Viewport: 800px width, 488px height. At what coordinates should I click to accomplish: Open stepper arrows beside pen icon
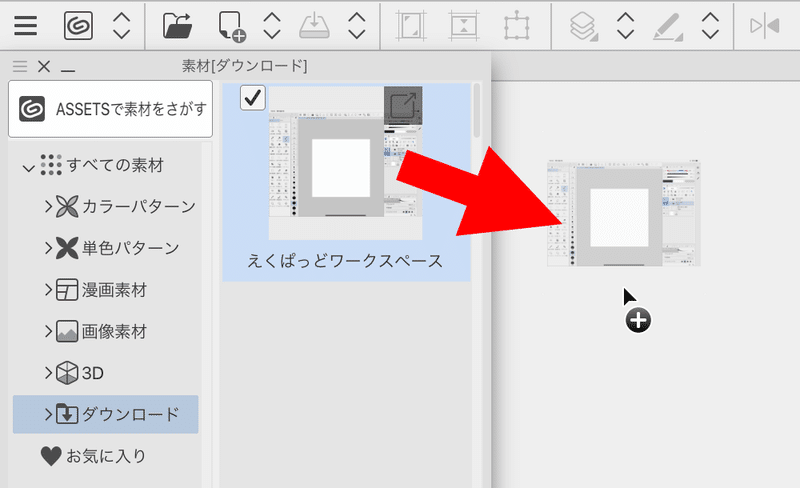click(710, 26)
